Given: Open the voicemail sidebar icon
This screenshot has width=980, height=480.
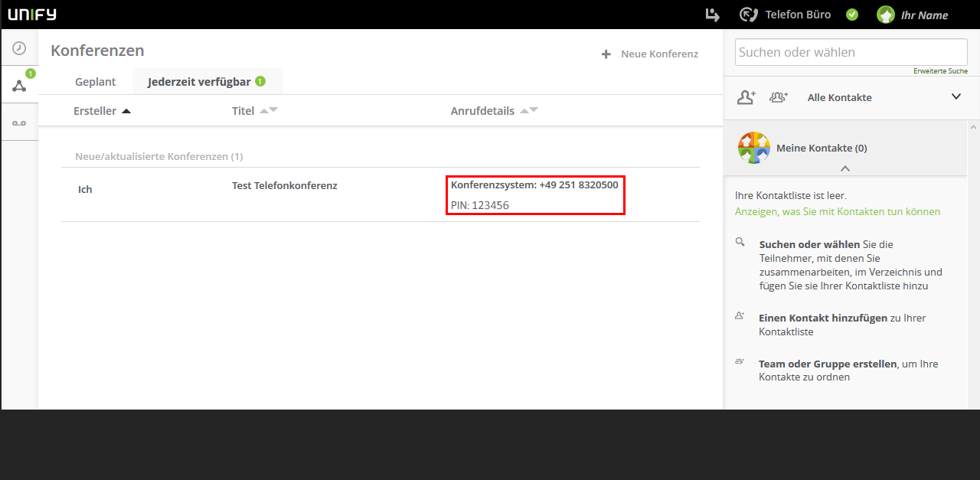Looking at the screenshot, I should 19,123.
